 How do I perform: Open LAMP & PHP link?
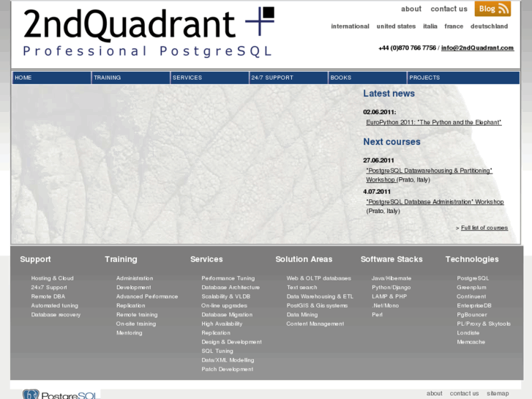click(389, 297)
